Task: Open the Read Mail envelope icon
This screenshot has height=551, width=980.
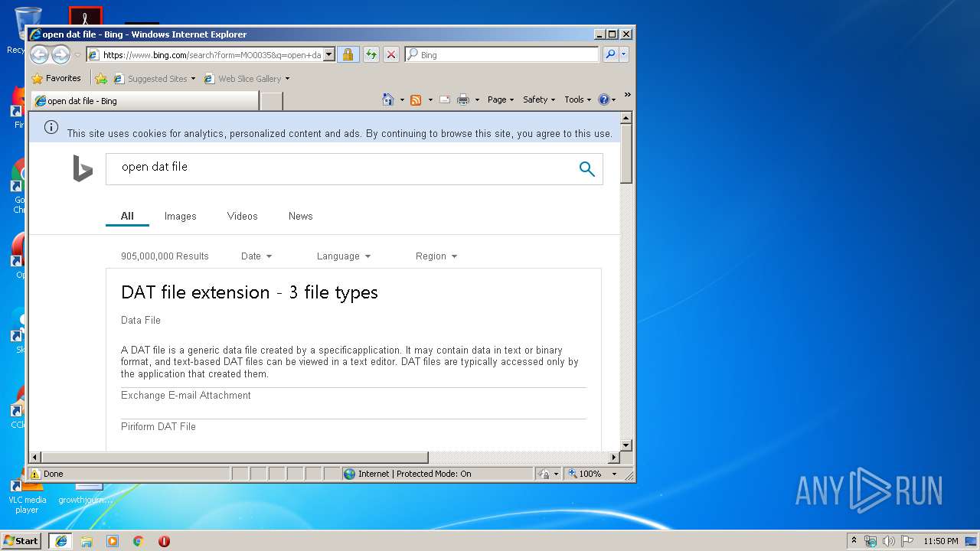Action: [x=444, y=99]
